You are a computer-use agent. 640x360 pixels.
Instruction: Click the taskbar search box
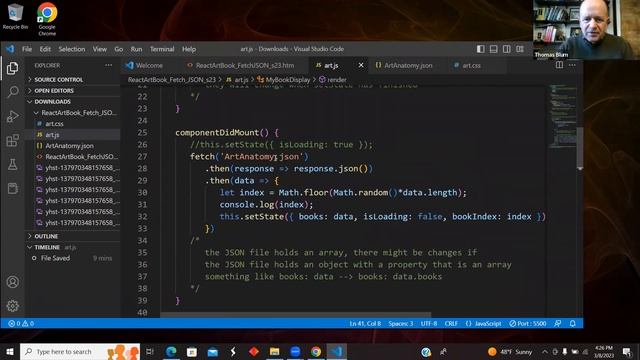[x=80, y=351]
